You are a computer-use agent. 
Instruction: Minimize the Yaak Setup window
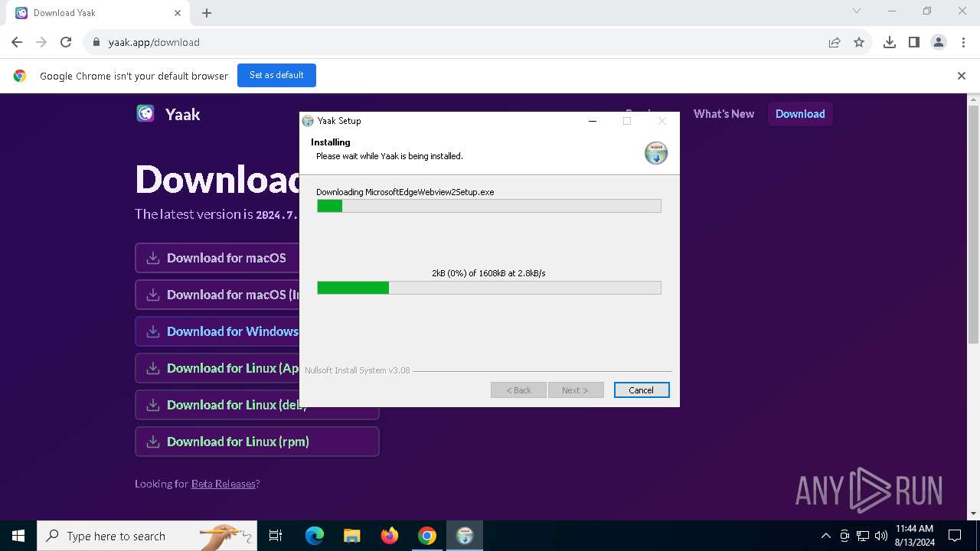593,121
